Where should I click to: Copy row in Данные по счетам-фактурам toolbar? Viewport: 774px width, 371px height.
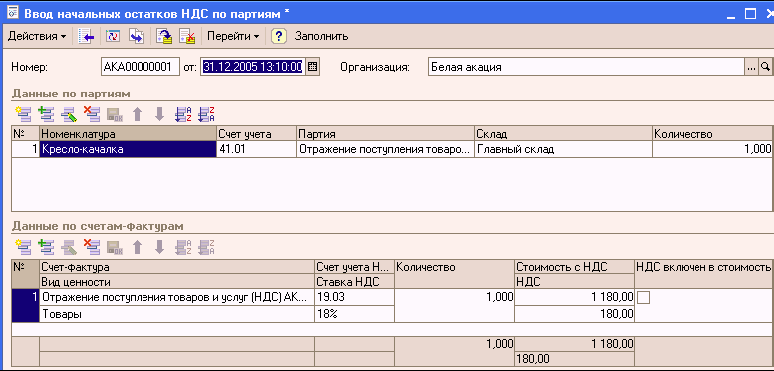pos(46,246)
